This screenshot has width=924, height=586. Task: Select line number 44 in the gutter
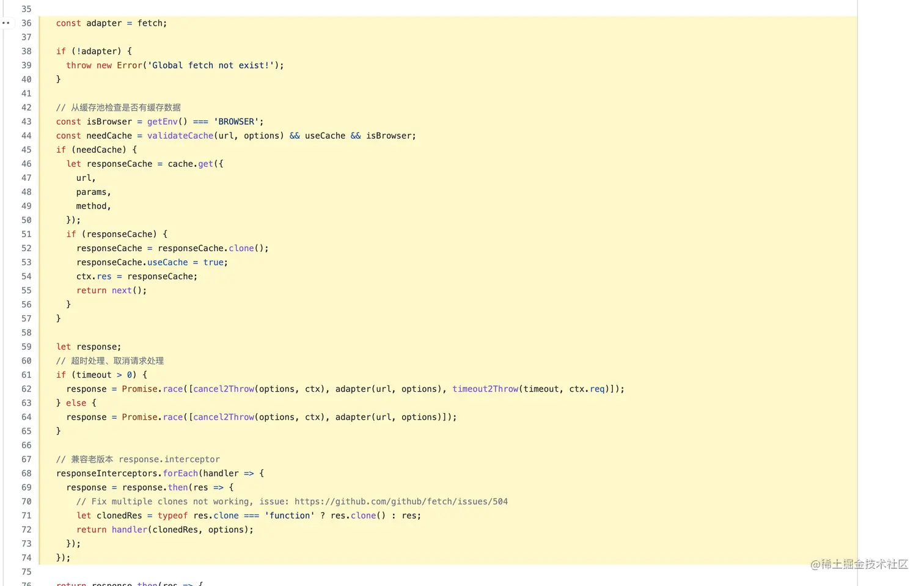[x=26, y=136]
